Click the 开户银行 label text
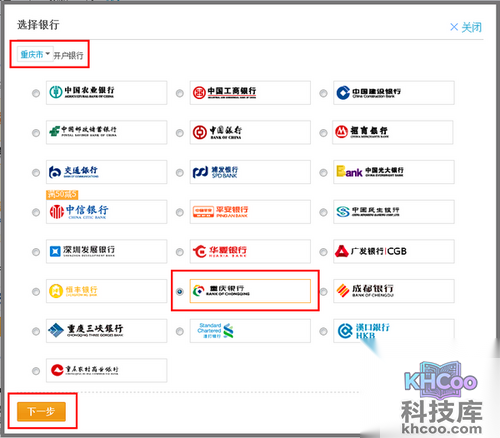The image size is (500, 438). (x=68, y=55)
